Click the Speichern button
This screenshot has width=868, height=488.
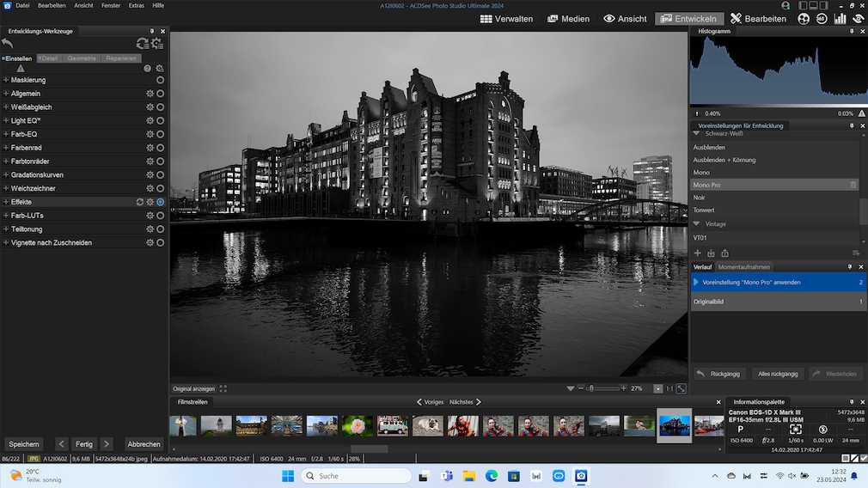[24, 444]
